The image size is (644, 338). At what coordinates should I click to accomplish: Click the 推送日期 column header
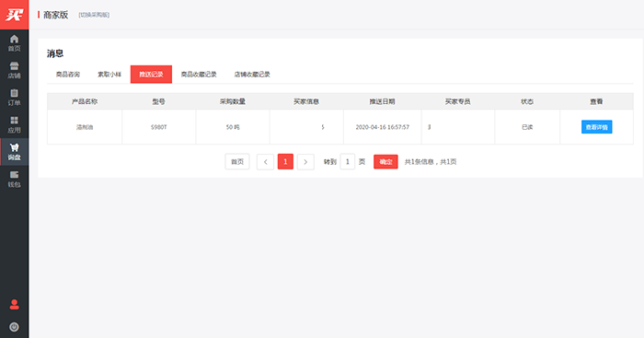point(382,101)
